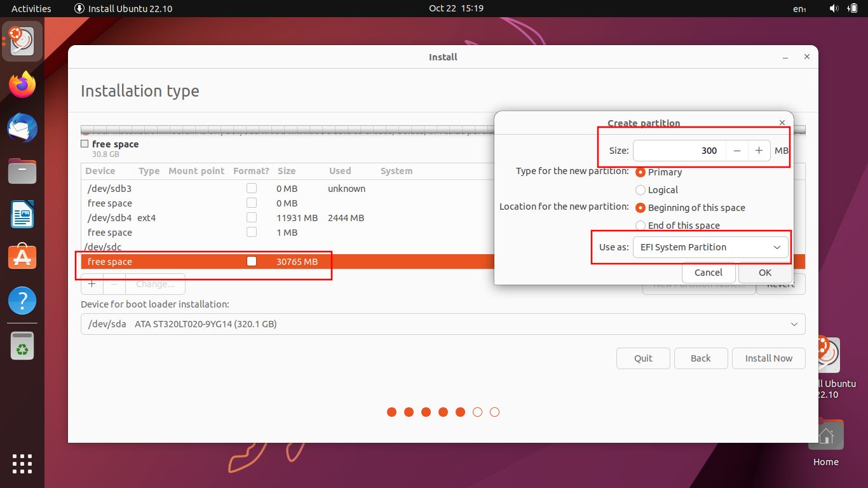Click the Size input field showing 300
868x488 pixels.
tap(679, 151)
